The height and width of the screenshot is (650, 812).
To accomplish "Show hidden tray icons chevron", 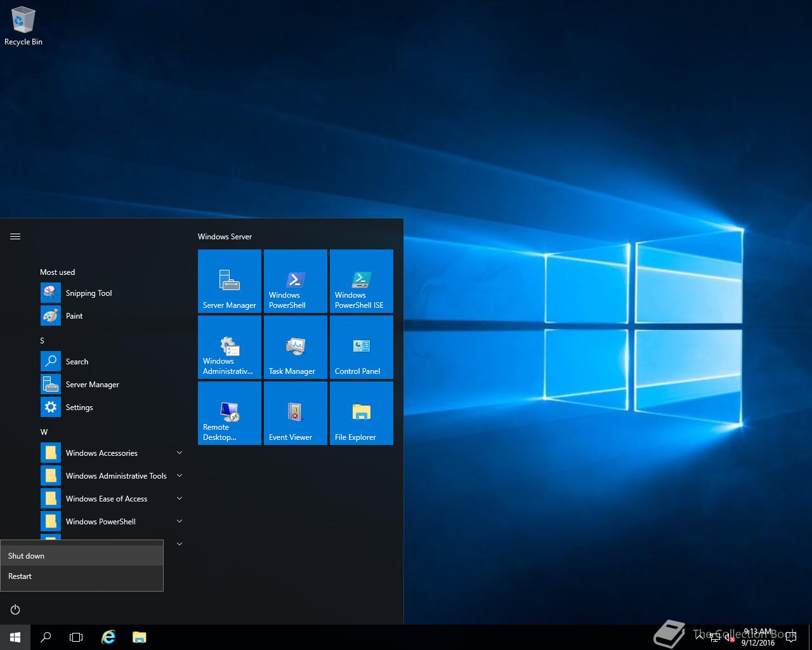I will [700, 637].
